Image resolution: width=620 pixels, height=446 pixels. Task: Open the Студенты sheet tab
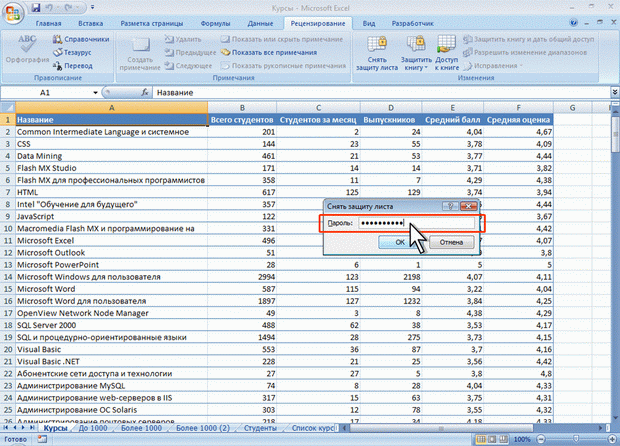pos(260,428)
